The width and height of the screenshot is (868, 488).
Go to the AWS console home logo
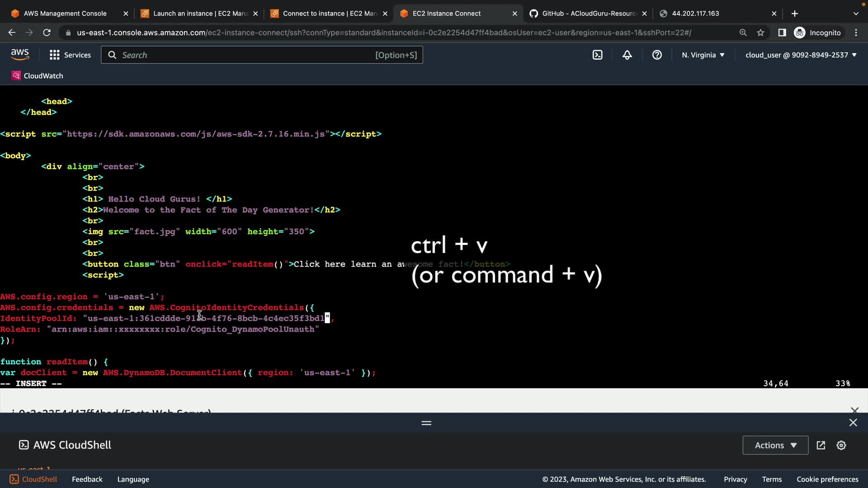(x=20, y=55)
